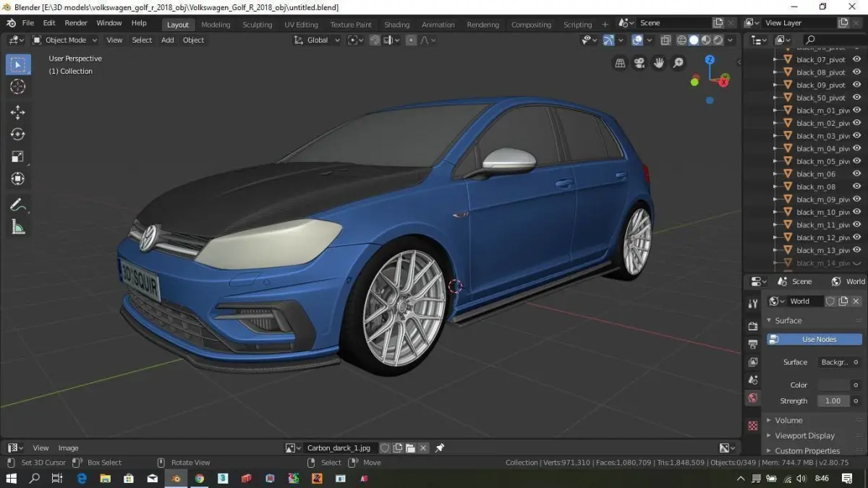This screenshot has height=488, width=868.
Task: Click the new scene copy icon
Action: click(x=718, y=23)
